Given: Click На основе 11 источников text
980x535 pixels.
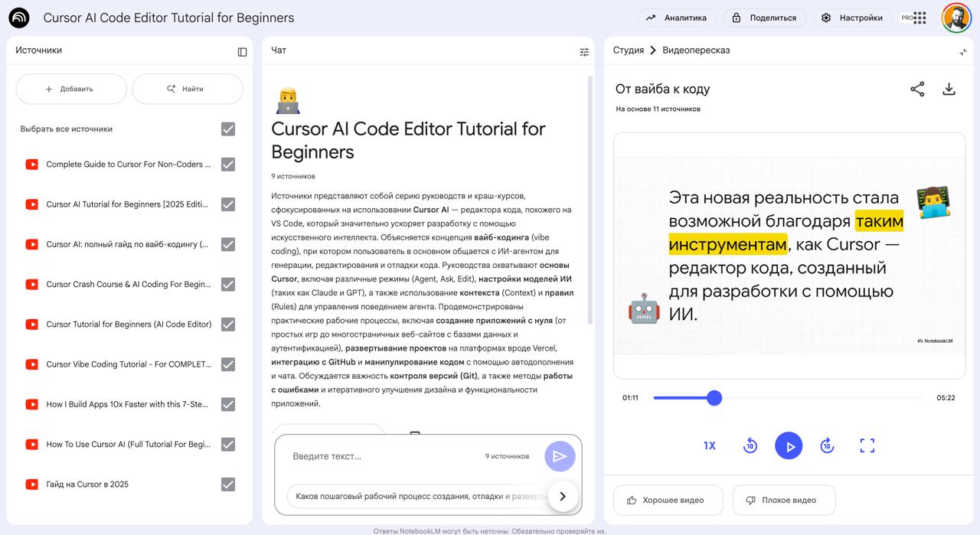Looking at the screenshot, I should coord(658,109).
